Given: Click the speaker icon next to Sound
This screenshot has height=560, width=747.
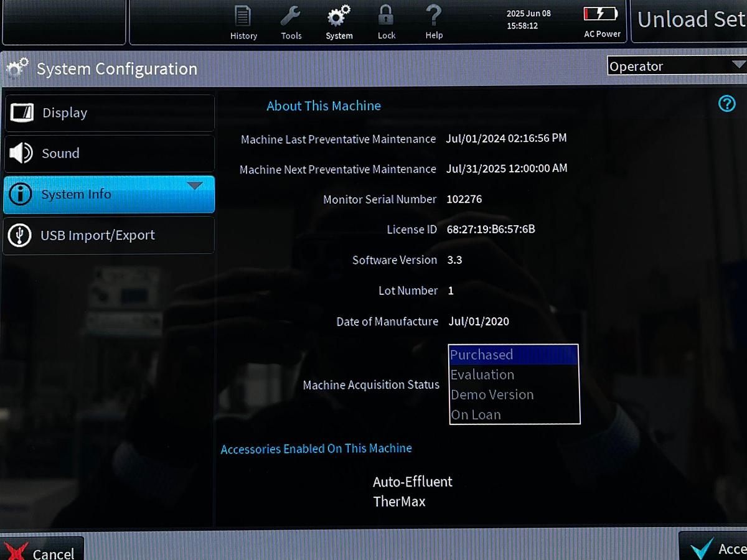Looking at the screenshot, I should (21, 153).
